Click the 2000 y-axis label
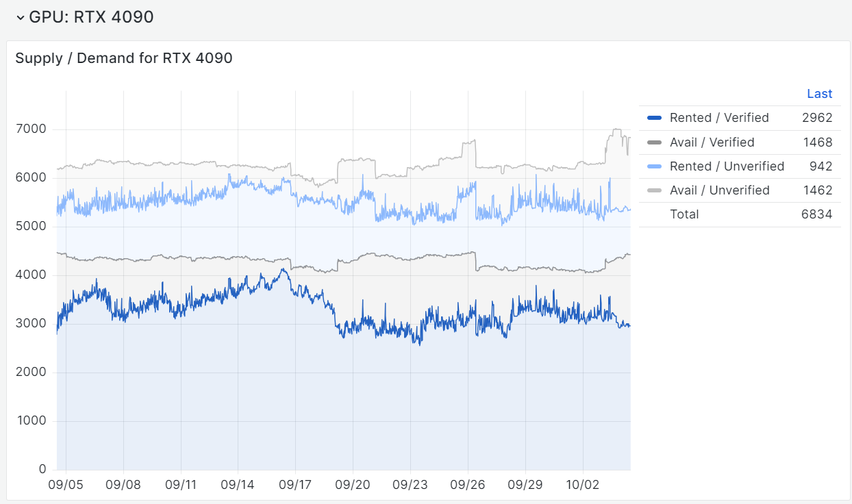This screenshot has width=852, height=504. 32,373
